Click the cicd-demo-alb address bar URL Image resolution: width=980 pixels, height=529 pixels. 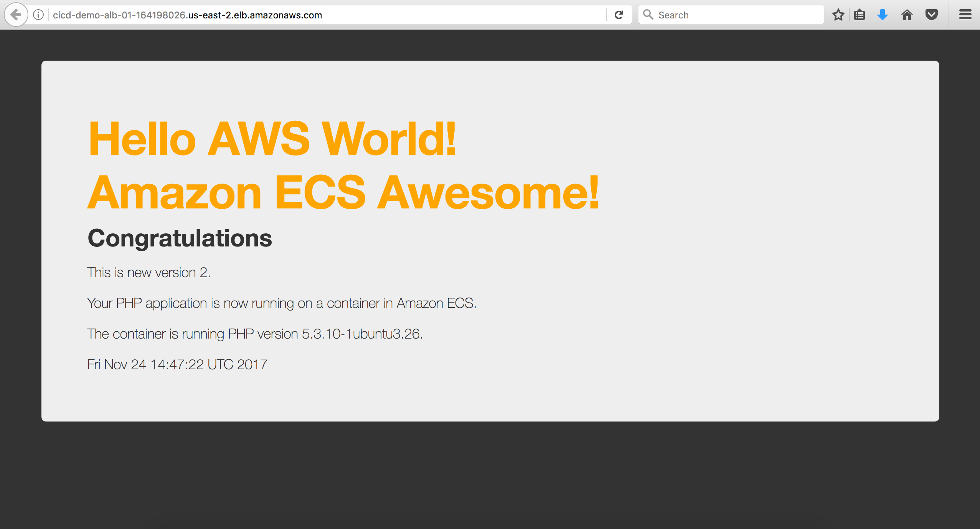[x=187, y=15]
